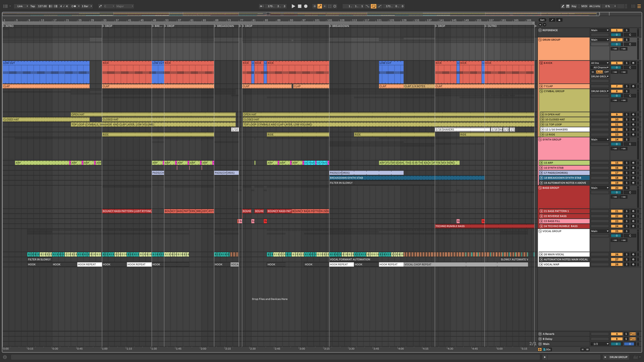Arm the Arrangement Record button
644x362 pixels.
(x=306, y=6)
